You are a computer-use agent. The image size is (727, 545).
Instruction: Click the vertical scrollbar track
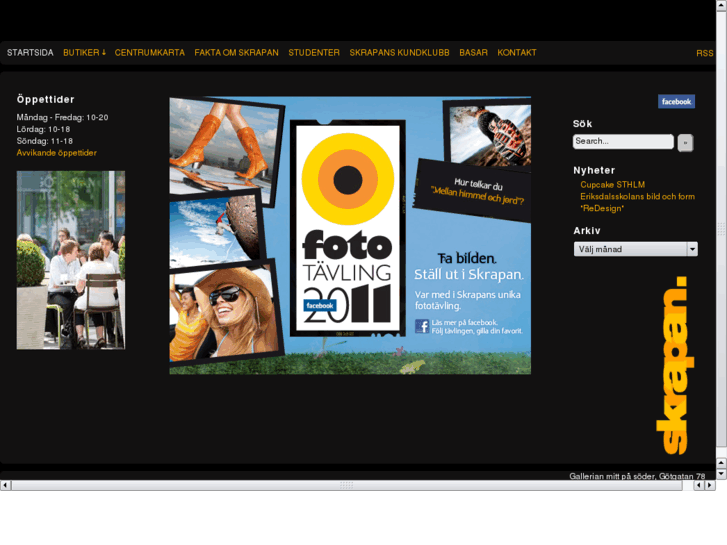[721, 229]
